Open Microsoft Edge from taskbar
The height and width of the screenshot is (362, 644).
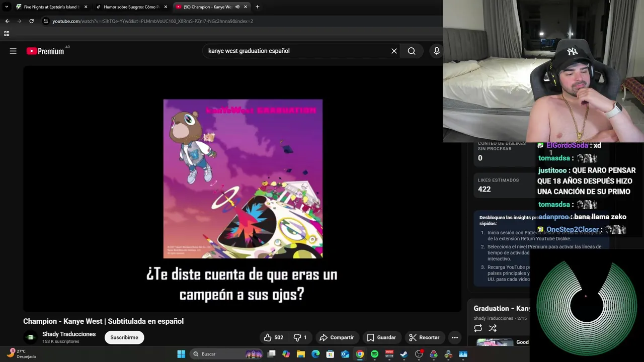pyautogui.click(x=315, y=354)
